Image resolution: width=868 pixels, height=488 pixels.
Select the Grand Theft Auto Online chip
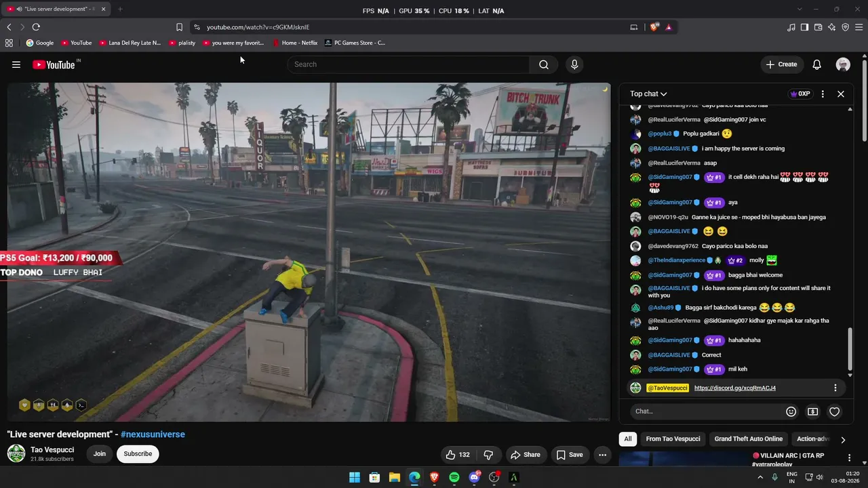(749, 439)
